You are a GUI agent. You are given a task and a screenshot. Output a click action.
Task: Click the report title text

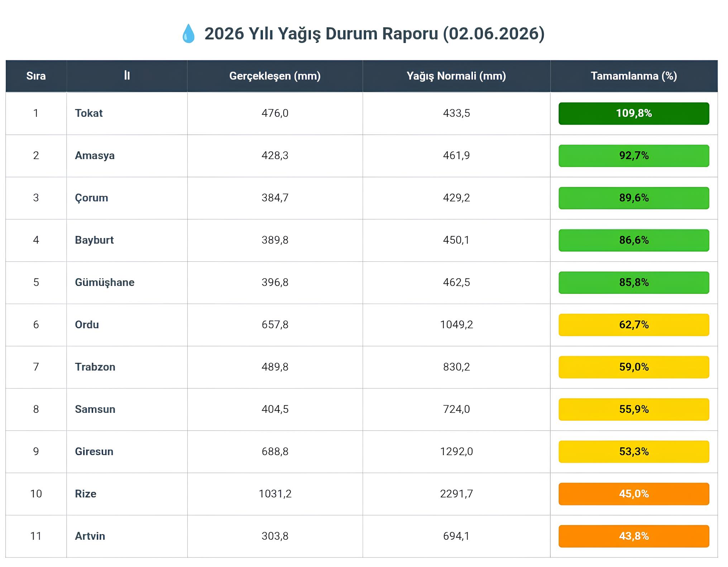click(x=374, y=34)
